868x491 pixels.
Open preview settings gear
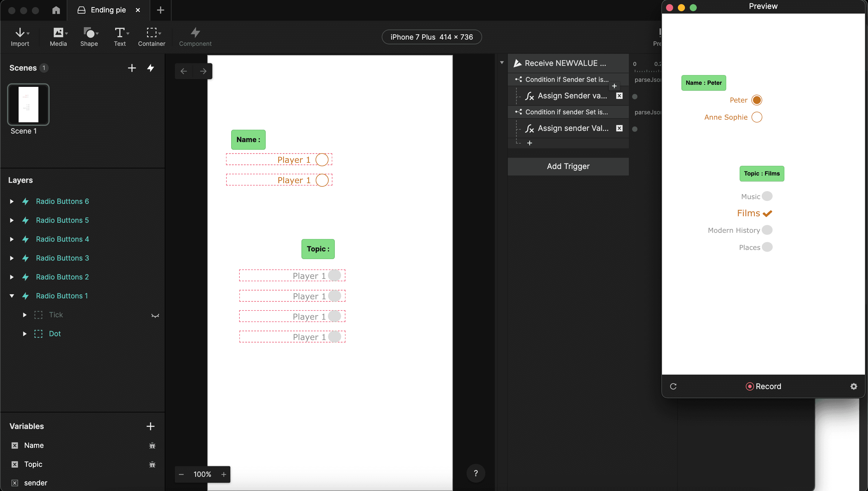click(x=854, y=386)
